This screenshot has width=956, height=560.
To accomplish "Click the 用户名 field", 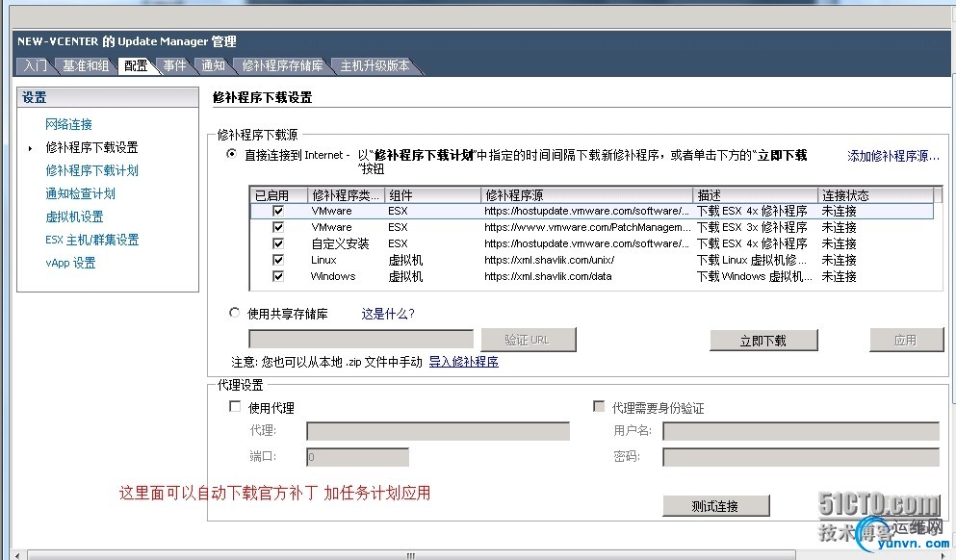I will [801, 431].
